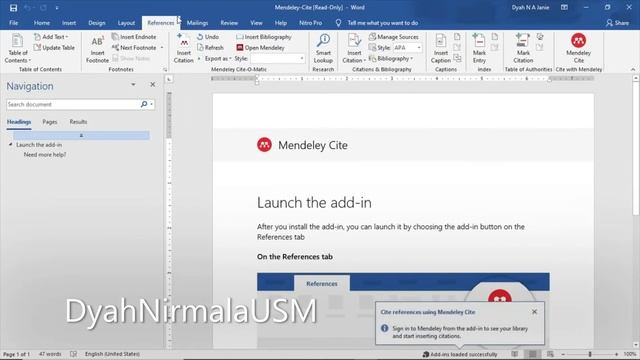Click the Tell me lightbulb search box
The image size is (640, 360).
pyautogui.click(x=378, y=23)
